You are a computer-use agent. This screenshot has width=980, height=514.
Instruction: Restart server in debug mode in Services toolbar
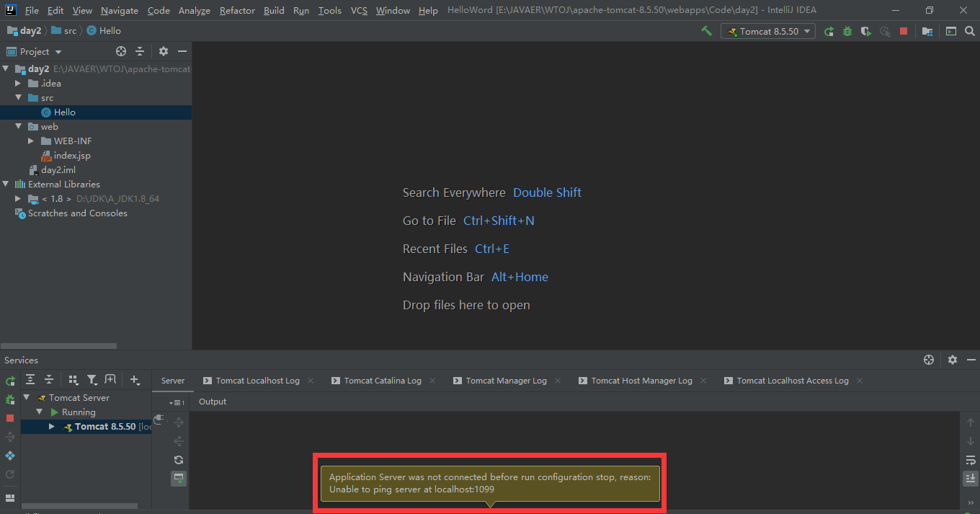10,399
